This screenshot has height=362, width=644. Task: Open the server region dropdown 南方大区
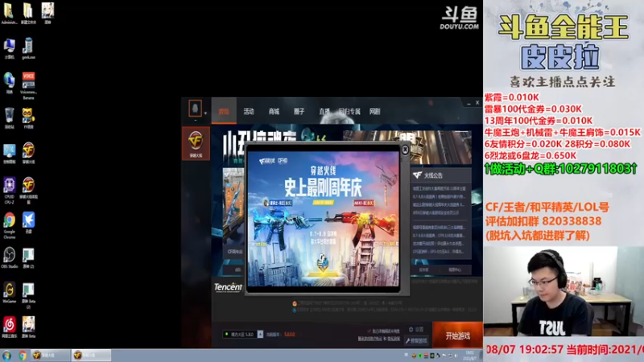point(243,335)
